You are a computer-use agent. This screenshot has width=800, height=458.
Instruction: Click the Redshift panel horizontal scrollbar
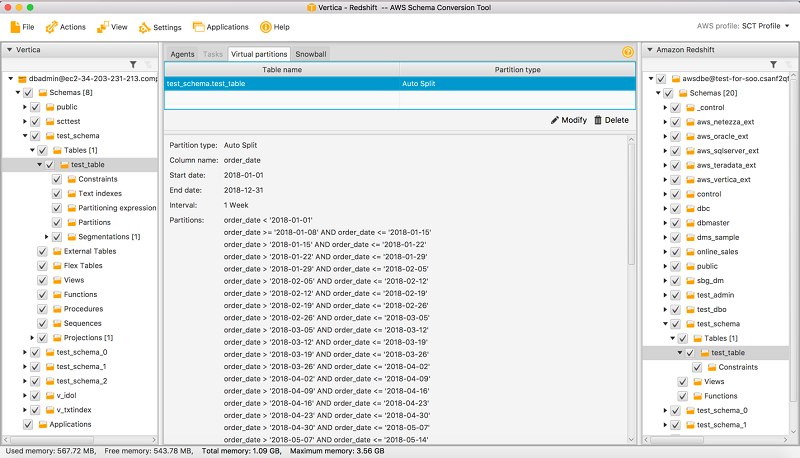[x=678, y=440]
